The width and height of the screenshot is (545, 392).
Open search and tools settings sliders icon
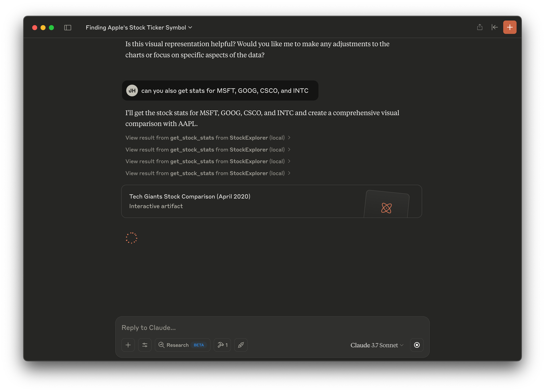pyautogui.click(x=145, y=345)
